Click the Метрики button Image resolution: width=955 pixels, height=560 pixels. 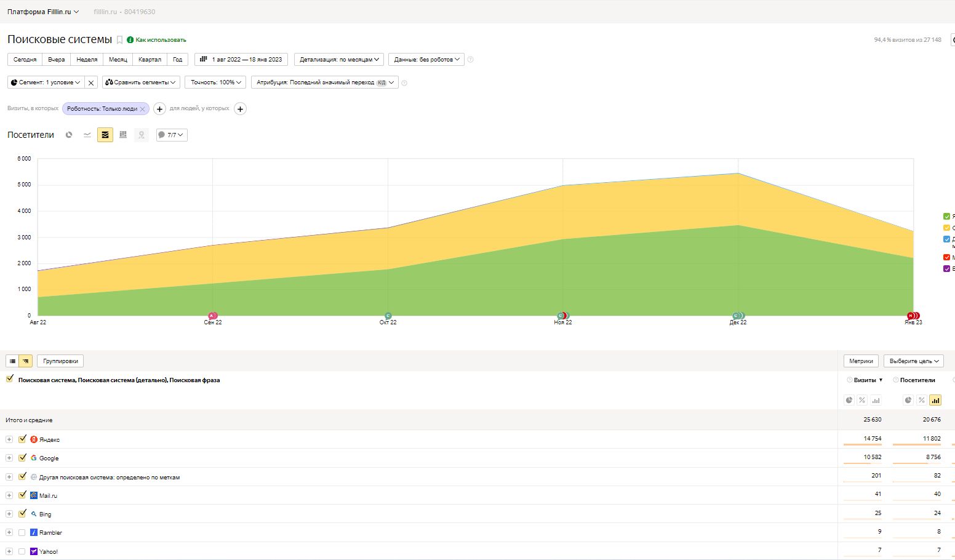point(861,361)
